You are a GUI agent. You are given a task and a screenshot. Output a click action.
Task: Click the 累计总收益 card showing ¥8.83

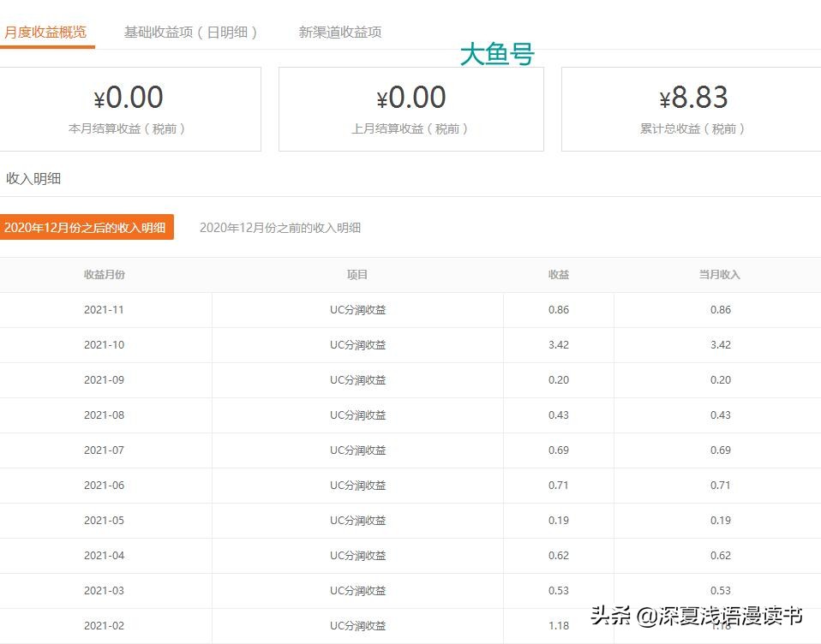[x=691, y=109]
